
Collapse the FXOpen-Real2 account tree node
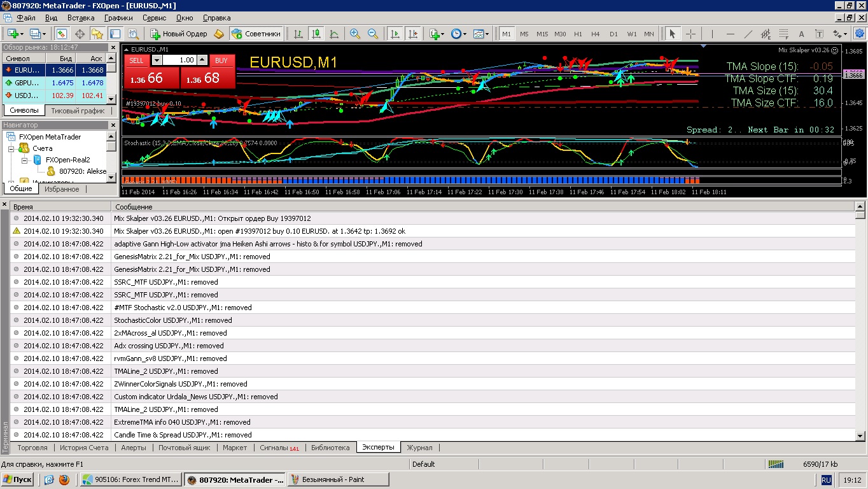25,160
